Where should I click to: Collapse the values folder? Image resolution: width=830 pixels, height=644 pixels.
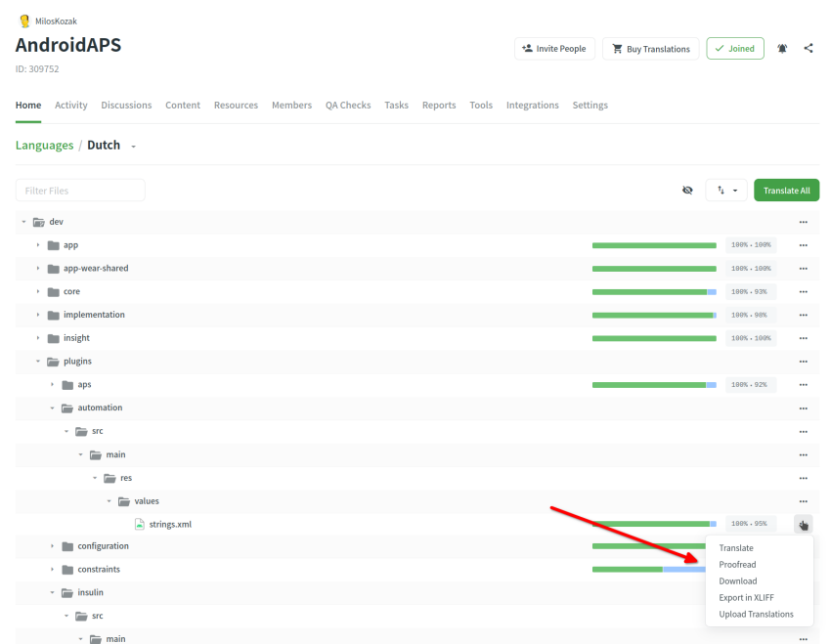(109, 501)
